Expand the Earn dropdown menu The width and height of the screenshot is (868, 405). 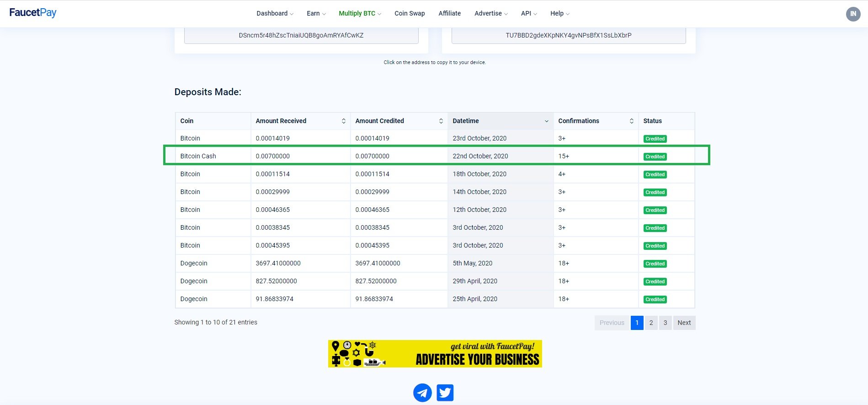pyautogui.click(x=316, y=13)
